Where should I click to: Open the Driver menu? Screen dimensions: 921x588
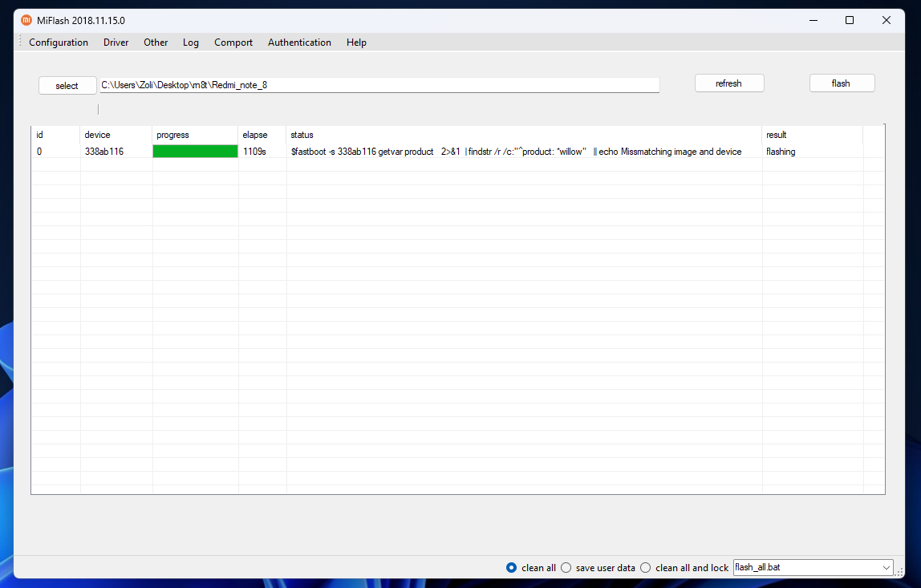[x=116, y=43]
